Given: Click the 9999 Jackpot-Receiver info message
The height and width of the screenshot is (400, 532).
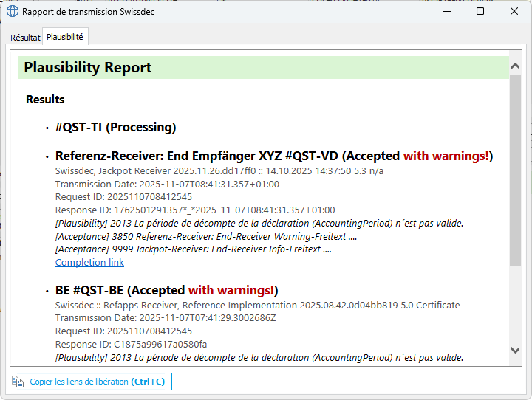Looking at the screenshot, I should 193,249.
